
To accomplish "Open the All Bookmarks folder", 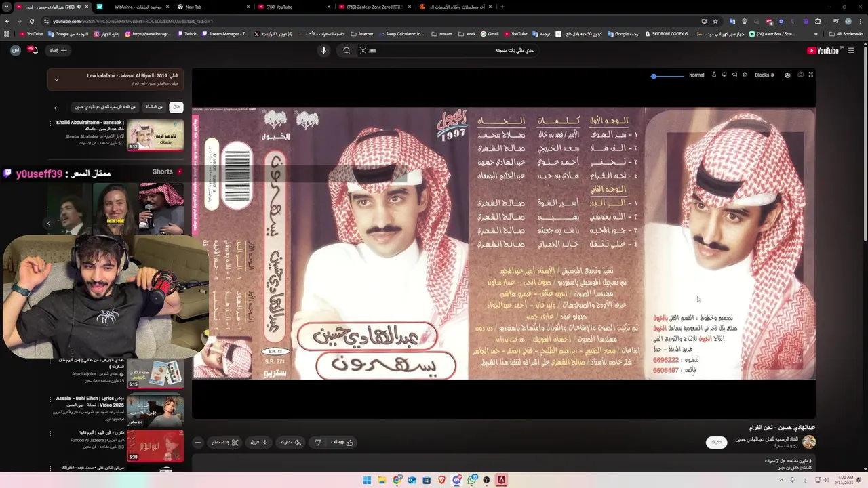I will (x=846, y=33).
